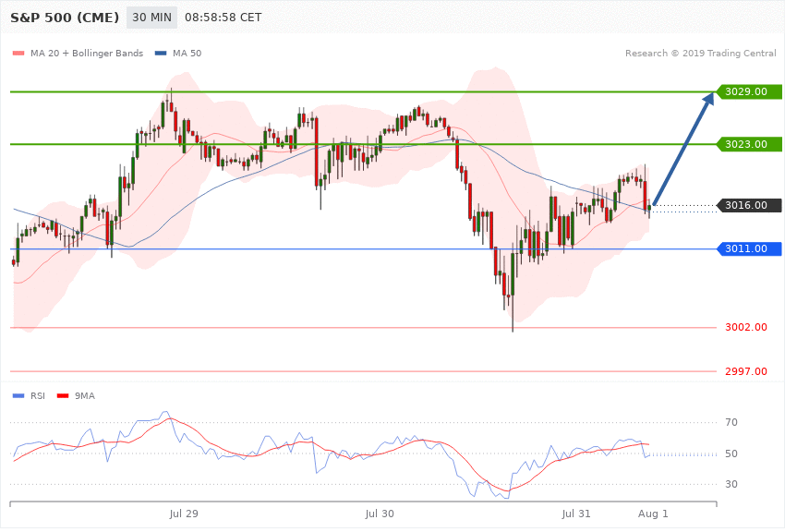Click the RSI 70 level label
Viewport: 785px width, 532px height.
coord(731,422)
